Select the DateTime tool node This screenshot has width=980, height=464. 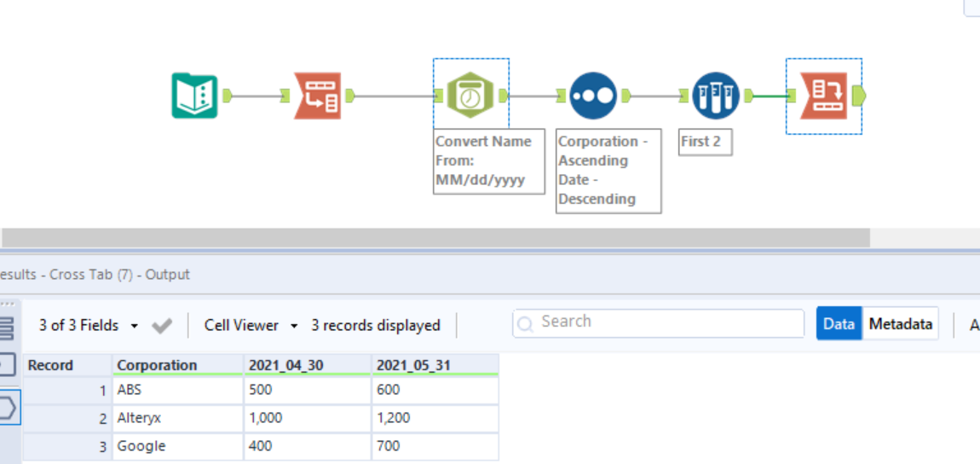coord(470,96)
